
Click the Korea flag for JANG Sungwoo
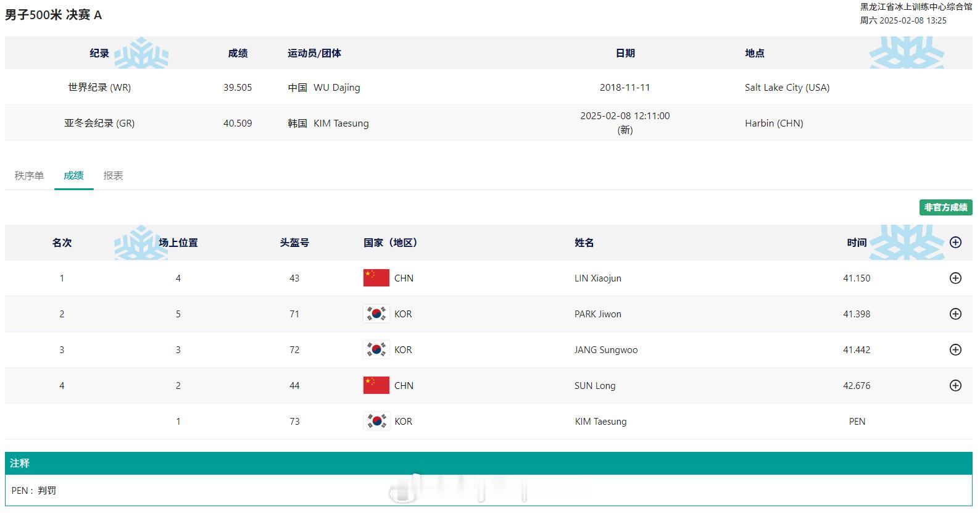pyautogui.click(x=376, y=349)
